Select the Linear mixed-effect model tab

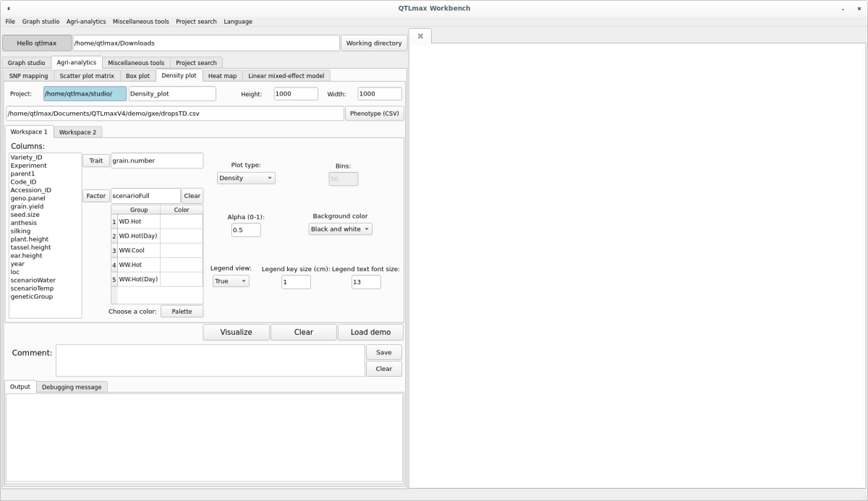[x=286, y=76]
